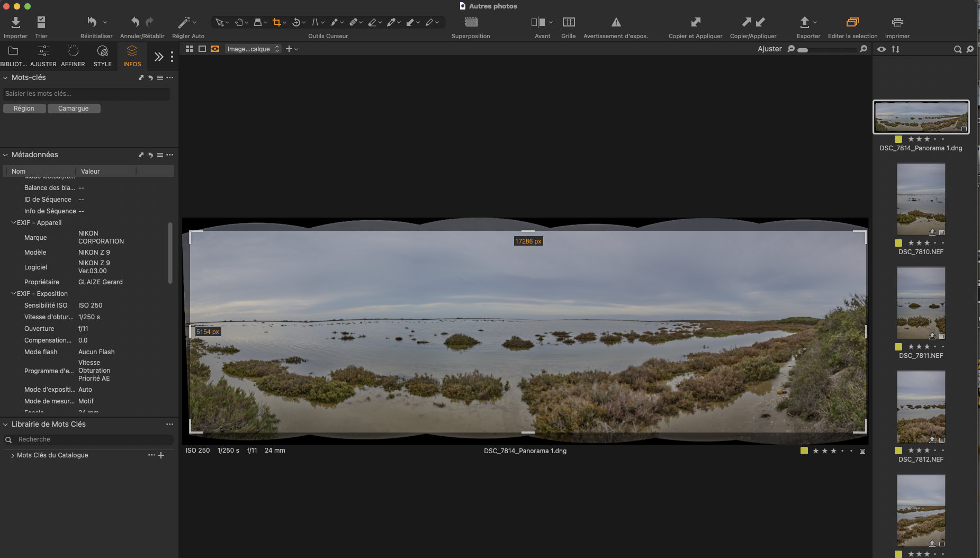Open the AJUSTER tool tab
The width and height of the screenshot is (980, 558).
click(x=43, y=56)
